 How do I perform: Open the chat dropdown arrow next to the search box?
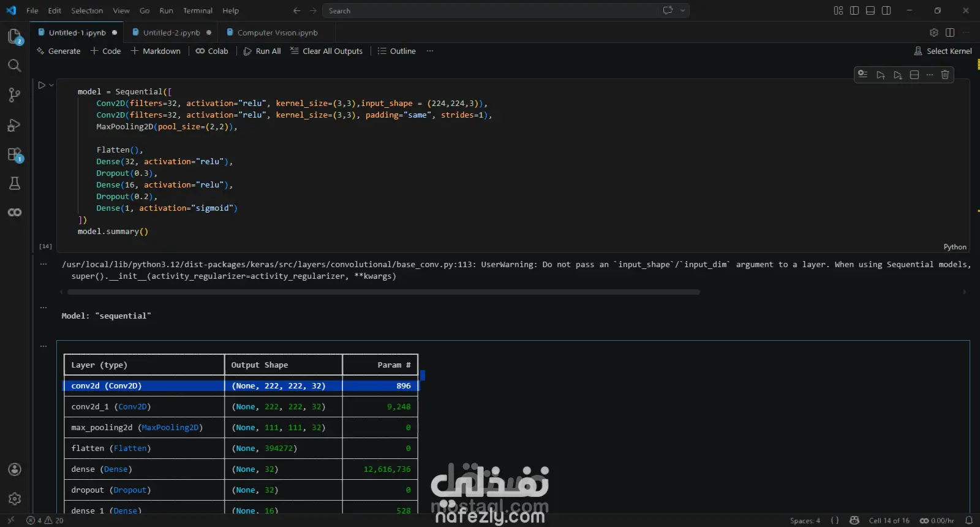click(682, 10)
